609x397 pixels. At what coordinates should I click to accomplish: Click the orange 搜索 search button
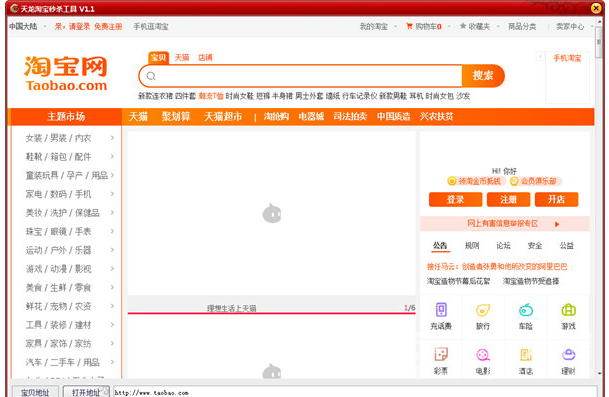(483, 75)
